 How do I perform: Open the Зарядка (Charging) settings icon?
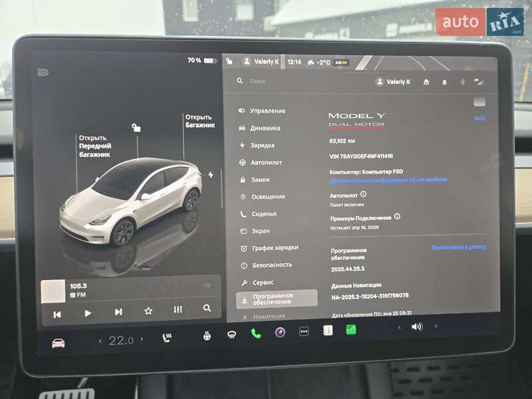241,144
